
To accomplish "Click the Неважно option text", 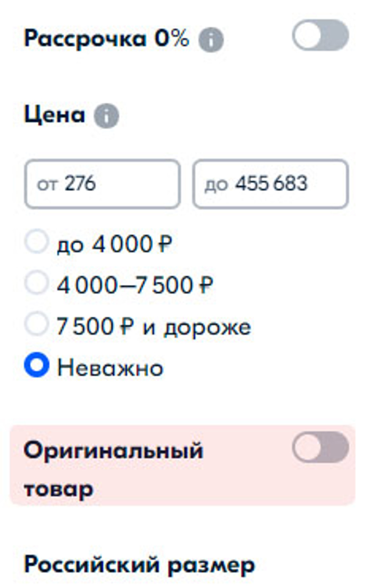I will (110, 368).
